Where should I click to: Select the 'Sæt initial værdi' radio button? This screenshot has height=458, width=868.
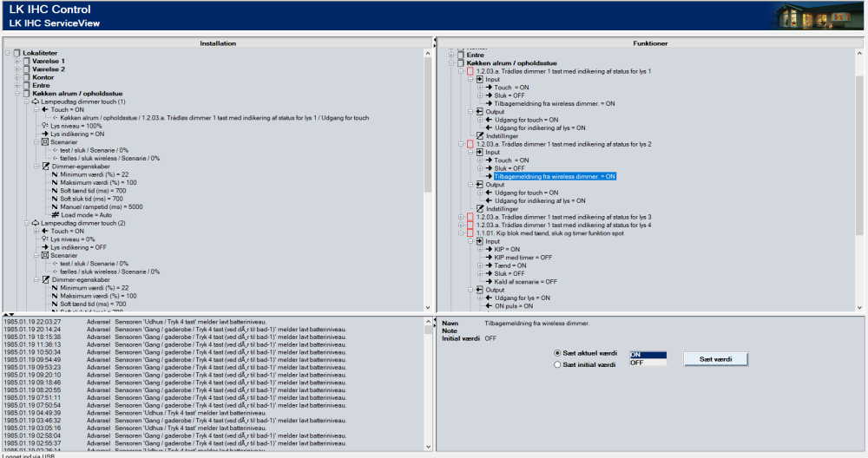(x=557, y=365)
